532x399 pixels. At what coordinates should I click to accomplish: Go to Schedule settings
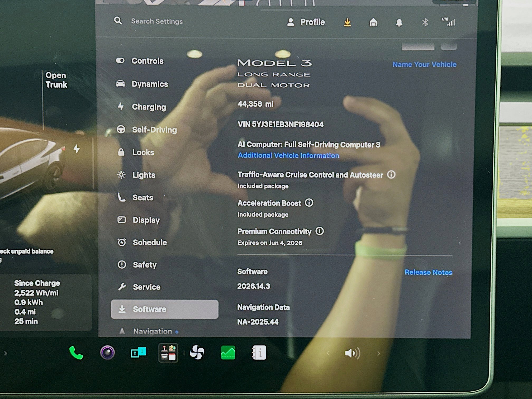click(142, 242)
